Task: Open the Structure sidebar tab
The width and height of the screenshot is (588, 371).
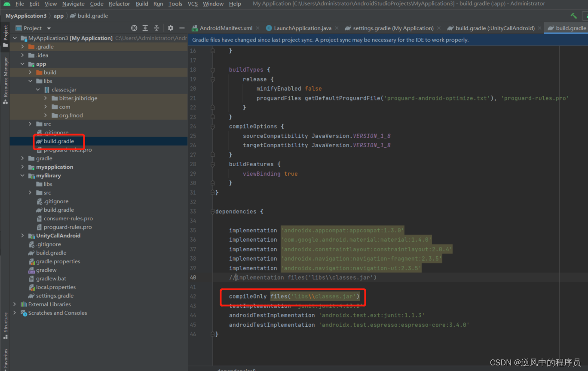Action: [x=5, y=325]
